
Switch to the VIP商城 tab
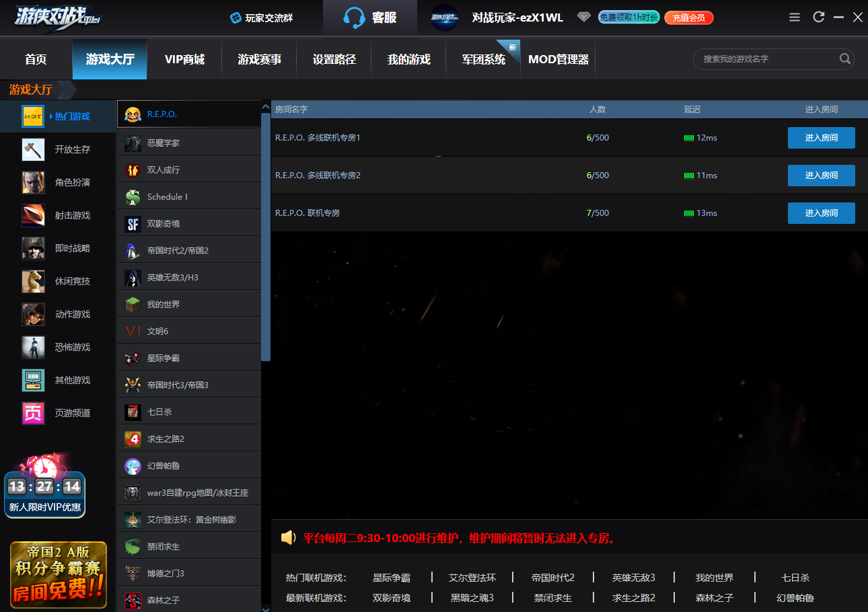184,60
